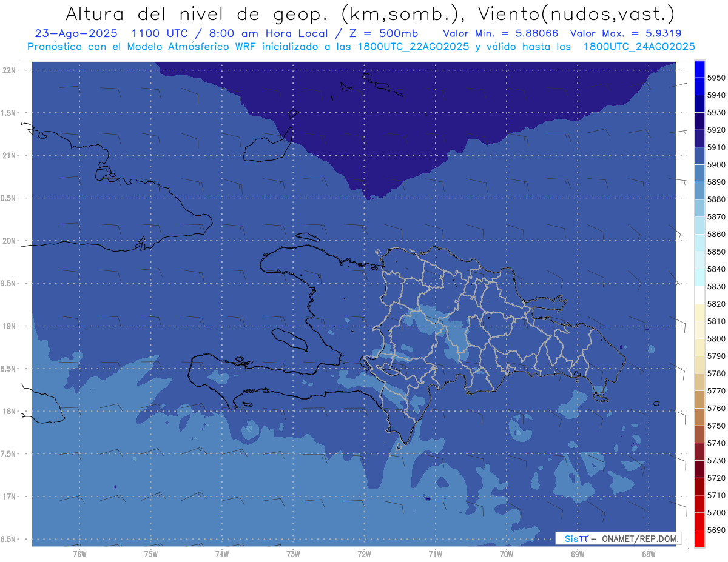This screenshot has width=728, height=562.
Task: Click the tan legend swatch between 5760 and 5770
Action: pyautogui.click(x=699, y=399)
